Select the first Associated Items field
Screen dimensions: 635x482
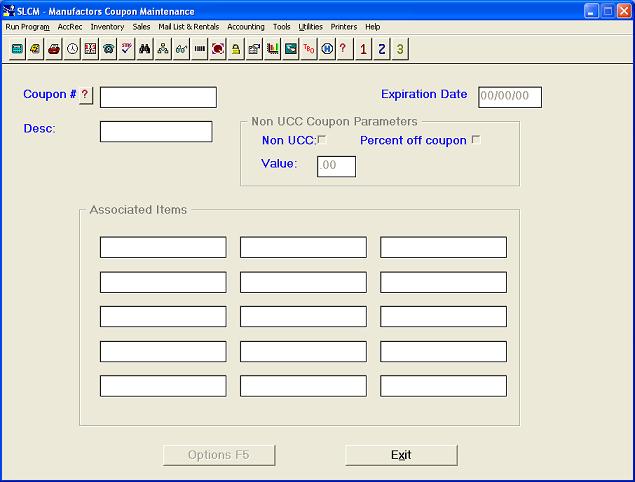click(x=163, y=247)
